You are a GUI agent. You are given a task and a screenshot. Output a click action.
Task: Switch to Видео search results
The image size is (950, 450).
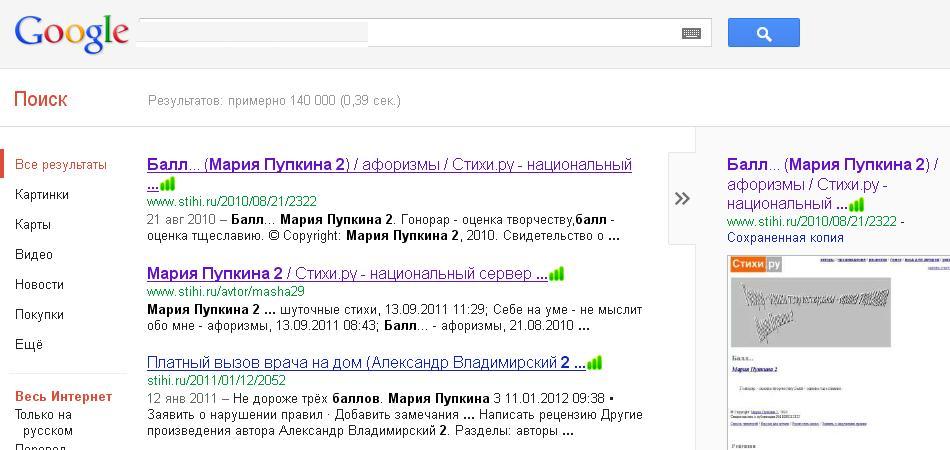[34, 255]
